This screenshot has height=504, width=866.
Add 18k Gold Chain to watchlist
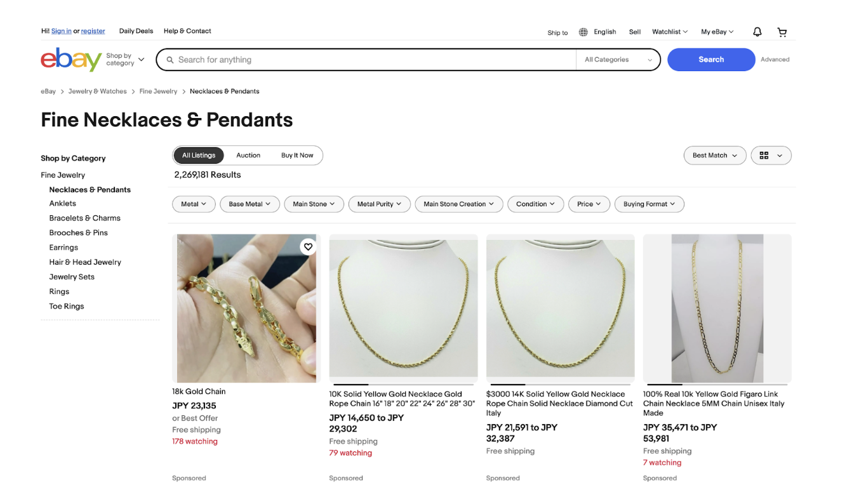(308, 247)
